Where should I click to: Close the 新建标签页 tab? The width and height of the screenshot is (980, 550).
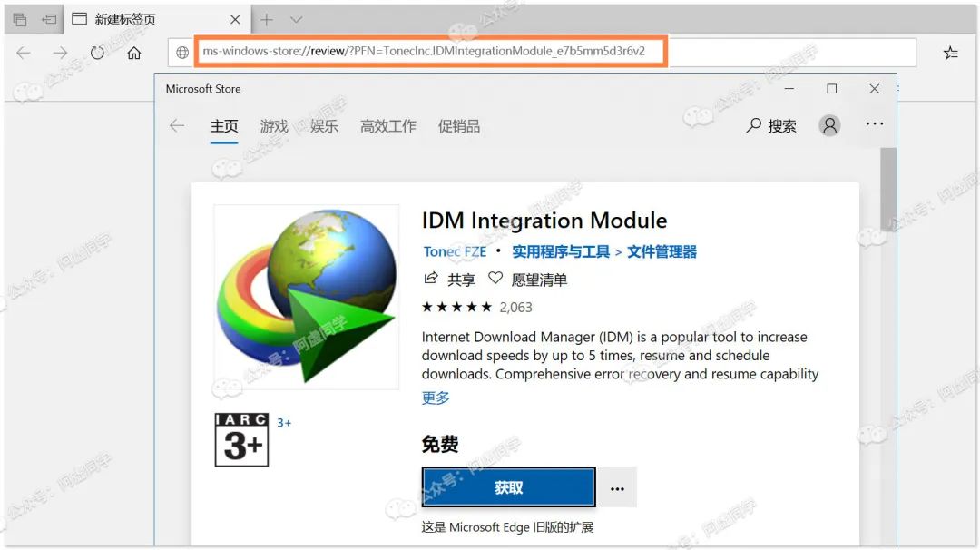(235, 20)
